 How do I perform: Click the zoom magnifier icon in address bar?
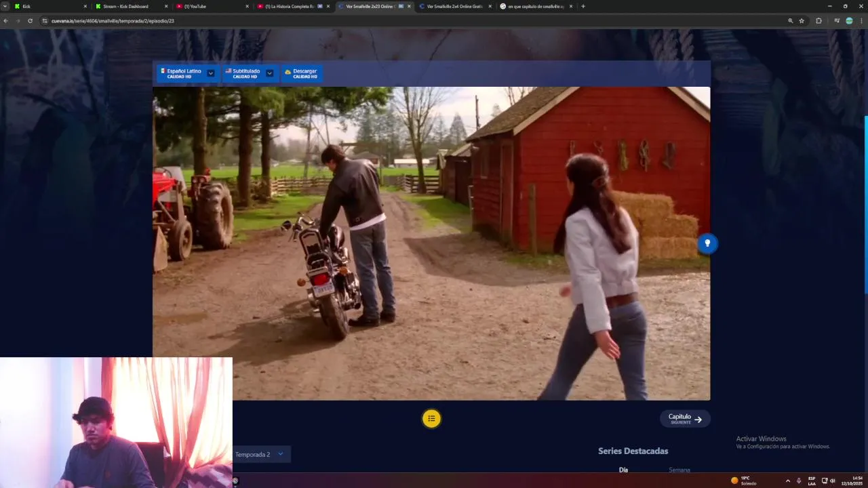(790, 21)
